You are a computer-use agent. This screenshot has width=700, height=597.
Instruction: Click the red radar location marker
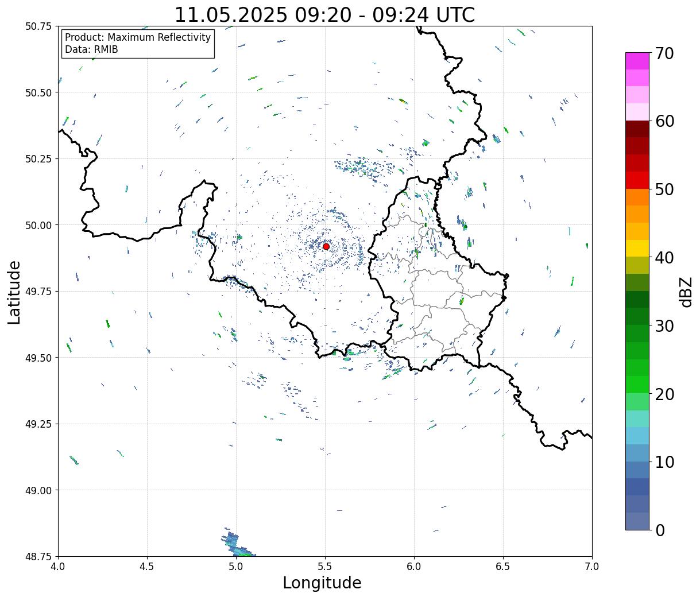tap(326, 246)
